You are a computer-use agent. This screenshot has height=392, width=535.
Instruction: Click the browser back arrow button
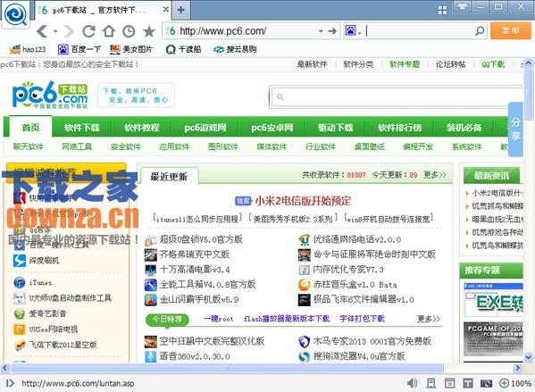[x=42, y=31]
